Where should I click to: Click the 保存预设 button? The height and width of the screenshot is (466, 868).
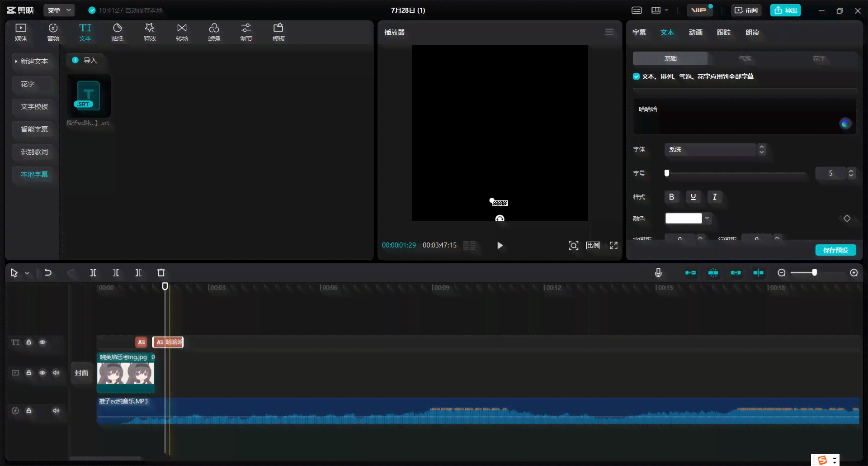coord(835,250)
